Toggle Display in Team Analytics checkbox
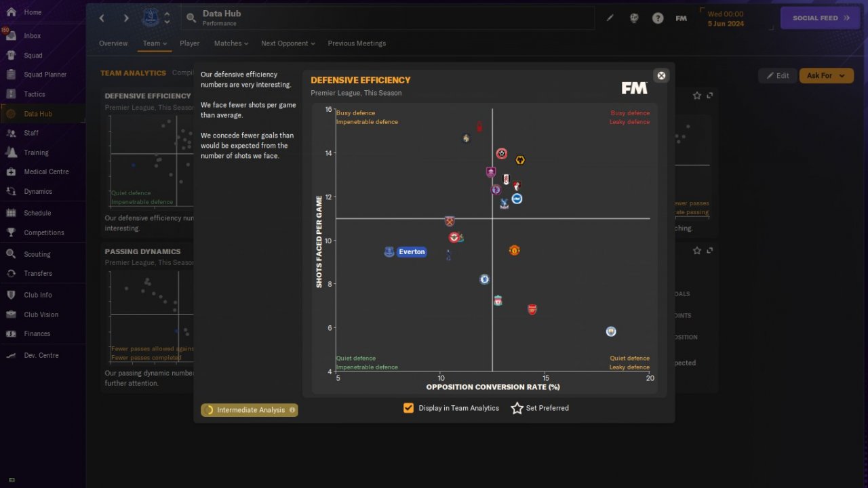 (x=408, y=408)
